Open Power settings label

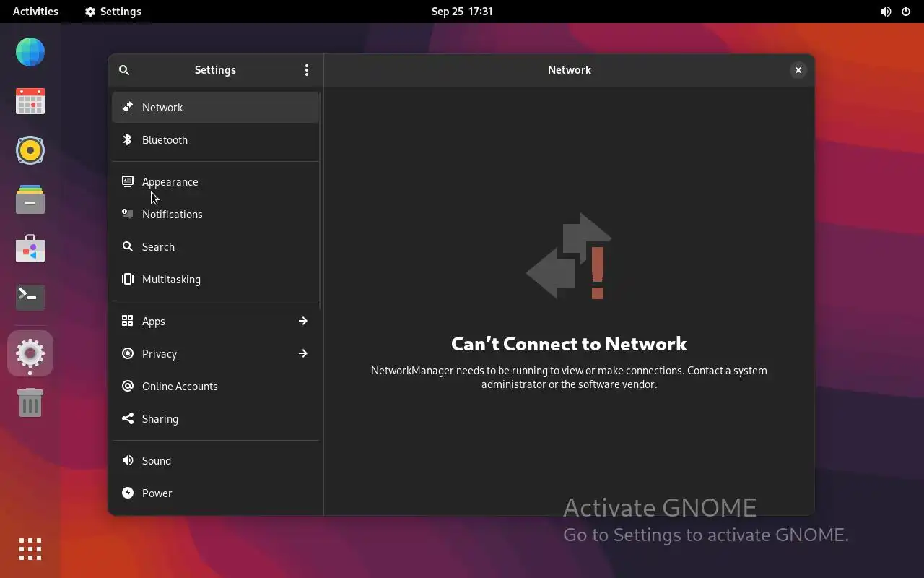pyautogui.click(x=157, y=493)
